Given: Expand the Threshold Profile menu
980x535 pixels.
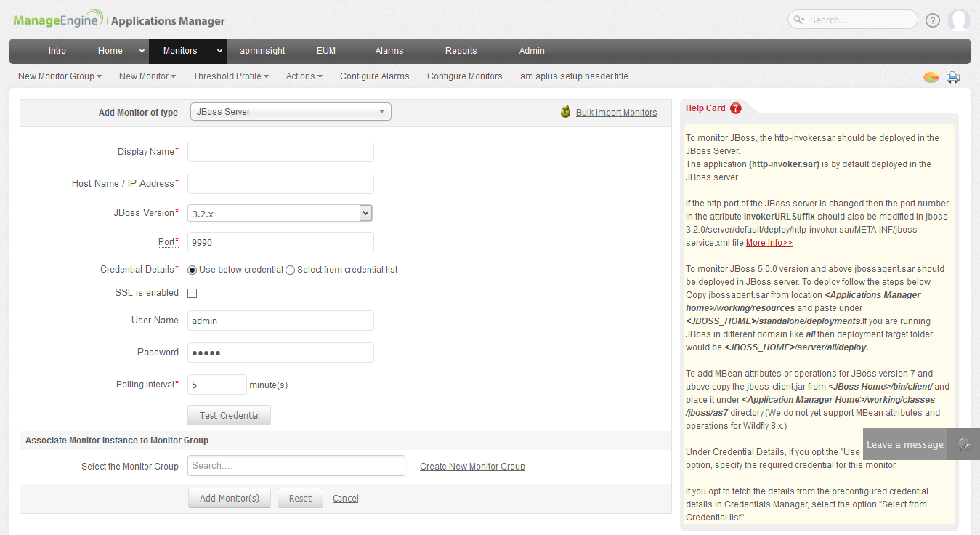Looking at the screenshot, I should pos(231,76).
